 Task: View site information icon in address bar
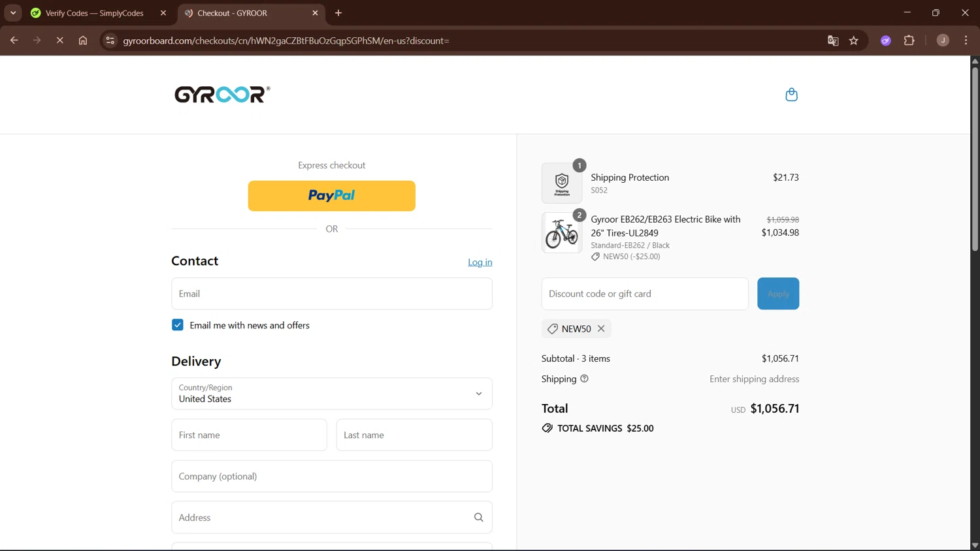[x=110, y=40]
